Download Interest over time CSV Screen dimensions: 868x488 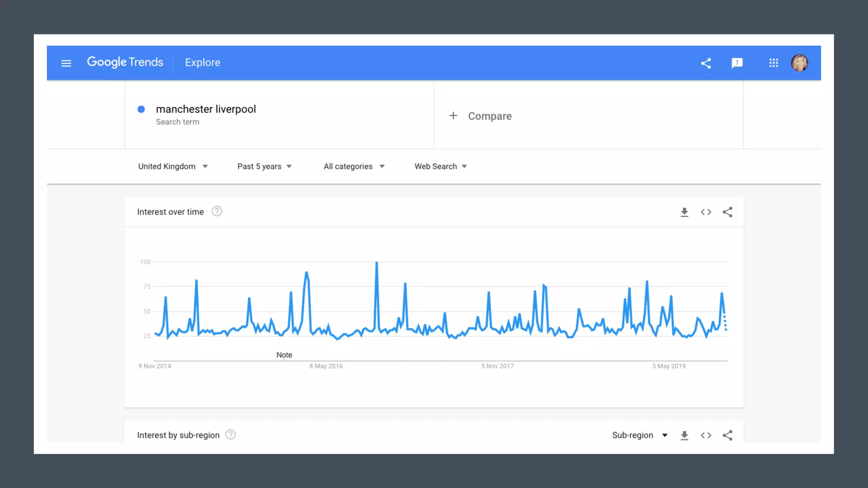pyautogui.click(x=684, y=212)
